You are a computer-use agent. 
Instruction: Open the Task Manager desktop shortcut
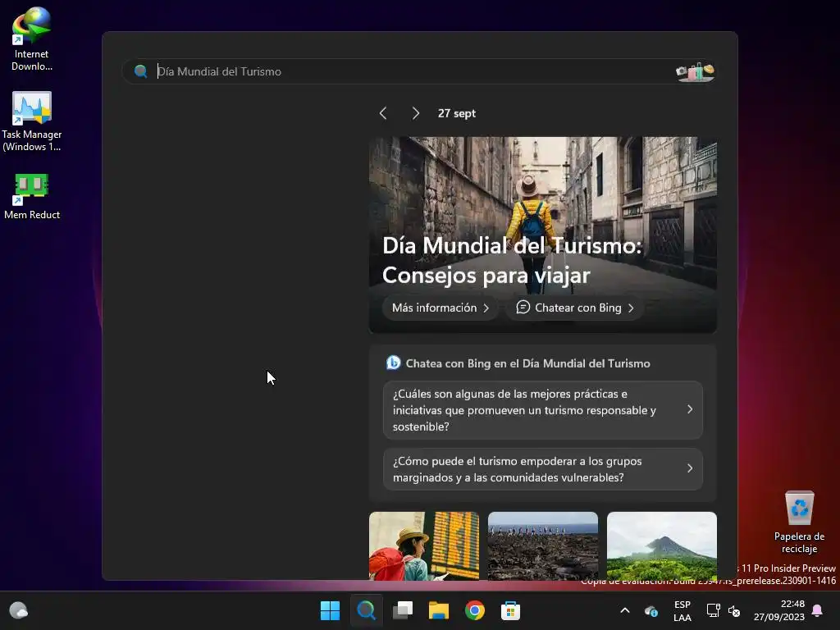(32, 121)
